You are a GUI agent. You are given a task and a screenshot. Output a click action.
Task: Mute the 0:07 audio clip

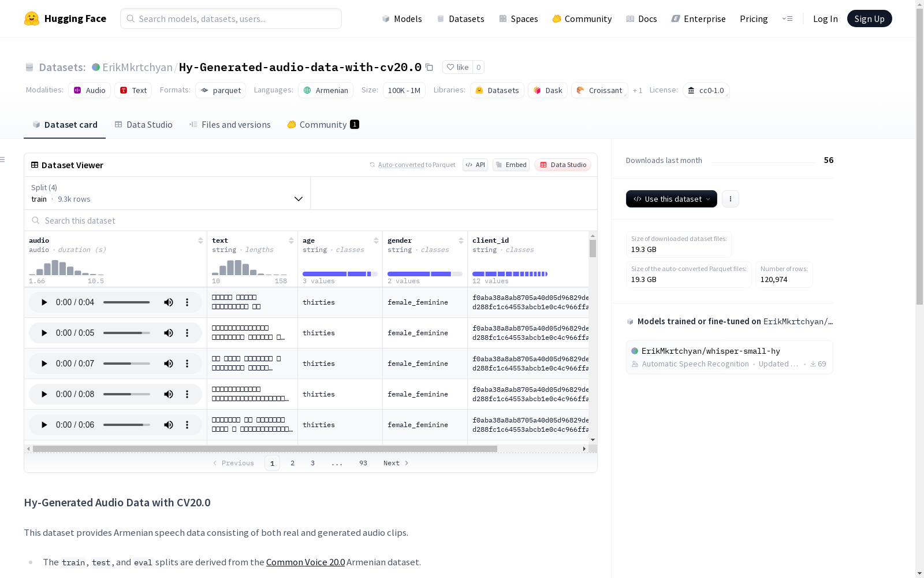coord(169,364)
